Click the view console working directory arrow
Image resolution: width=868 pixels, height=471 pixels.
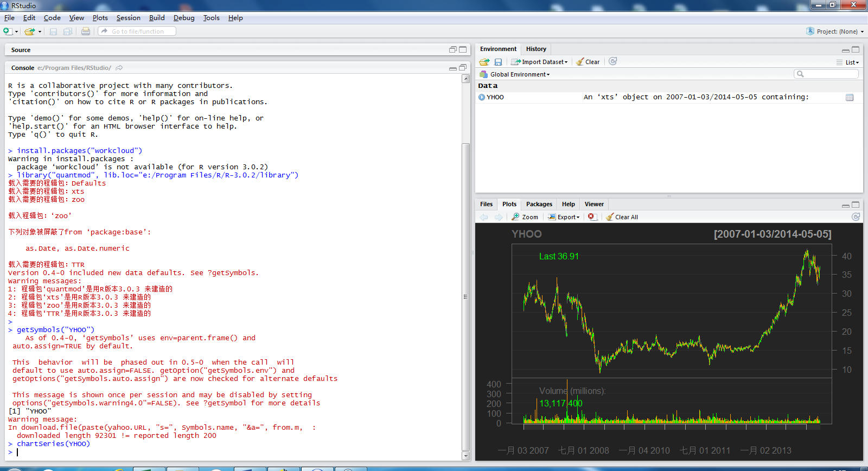click(x=119, y=68)
